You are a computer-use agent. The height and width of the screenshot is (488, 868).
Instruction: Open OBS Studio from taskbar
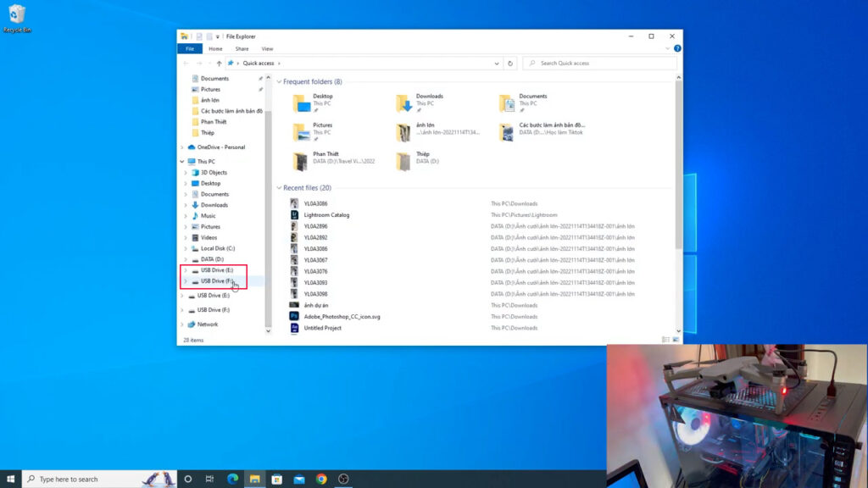click(x=343, y=480)
